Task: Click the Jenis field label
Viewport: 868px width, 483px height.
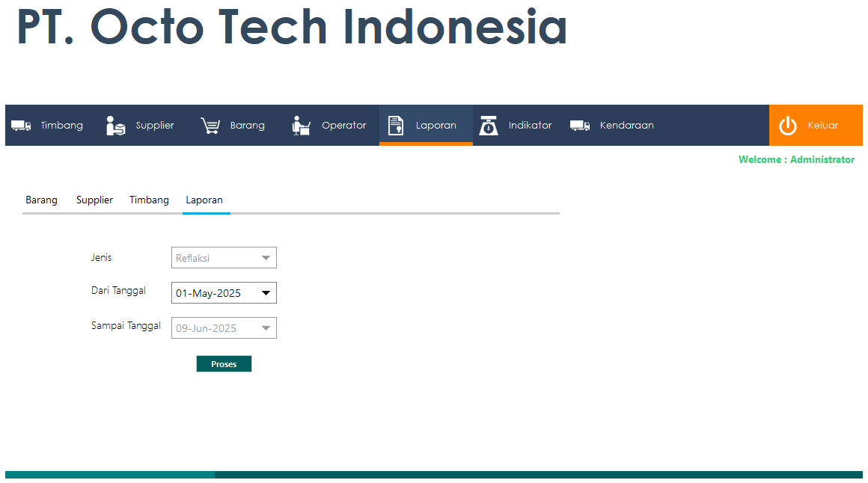Action: tap(101, 257)
